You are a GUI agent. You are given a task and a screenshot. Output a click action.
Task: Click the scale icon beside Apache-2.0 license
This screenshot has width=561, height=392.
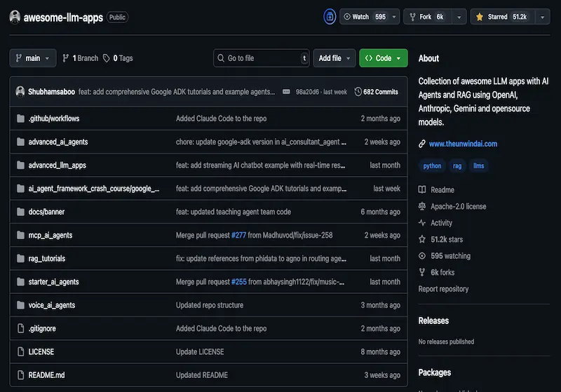[x=422, y=206]
